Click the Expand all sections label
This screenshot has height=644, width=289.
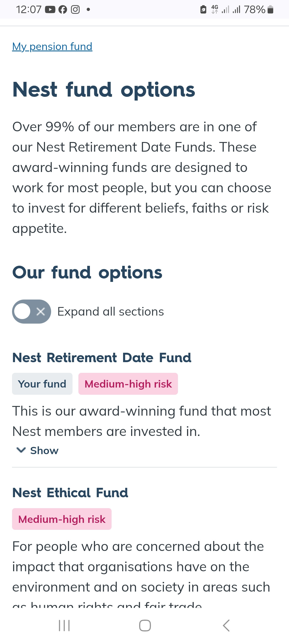click(111, 312)
